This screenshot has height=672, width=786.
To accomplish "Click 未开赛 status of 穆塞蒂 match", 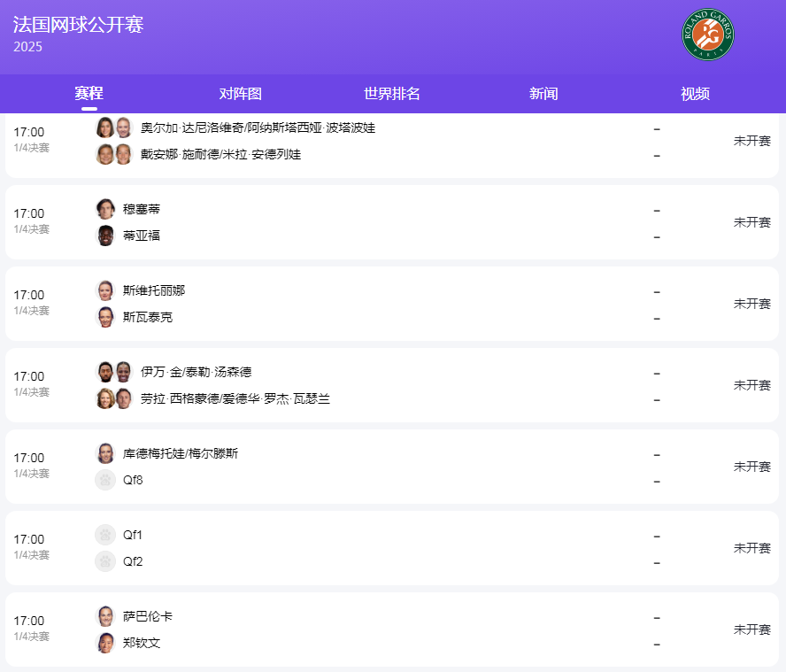I will [x=751, y=222].
